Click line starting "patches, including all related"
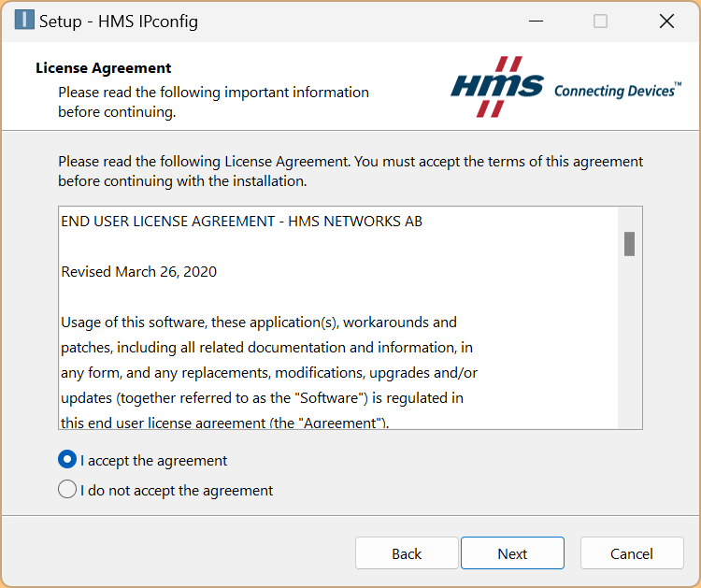 [x=267, y=348]
